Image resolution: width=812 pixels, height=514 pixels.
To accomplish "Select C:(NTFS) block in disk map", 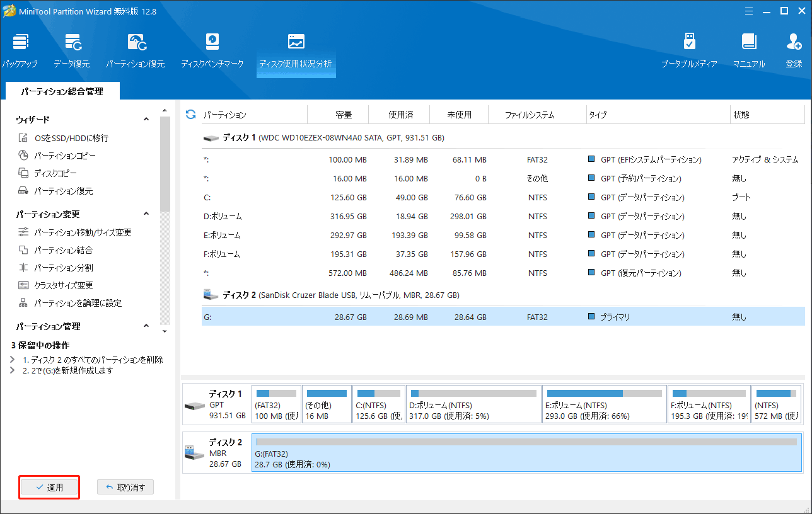I will point(378,404).
